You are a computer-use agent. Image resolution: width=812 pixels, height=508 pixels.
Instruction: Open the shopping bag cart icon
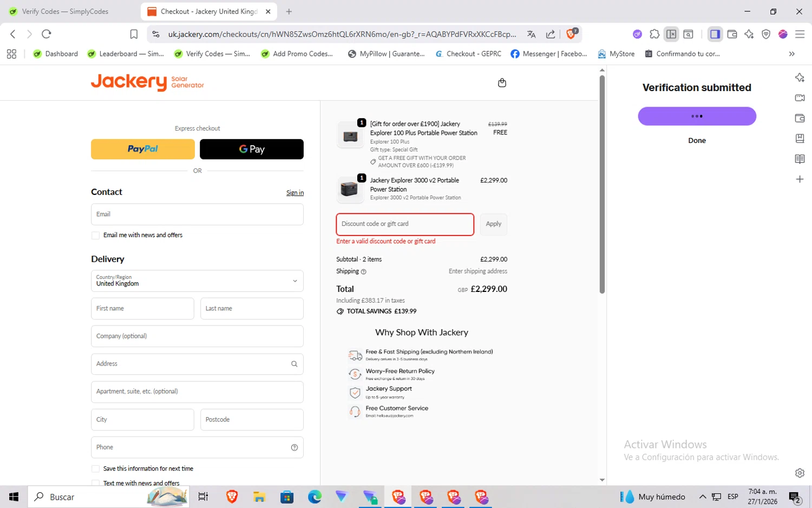coord(502,83)
